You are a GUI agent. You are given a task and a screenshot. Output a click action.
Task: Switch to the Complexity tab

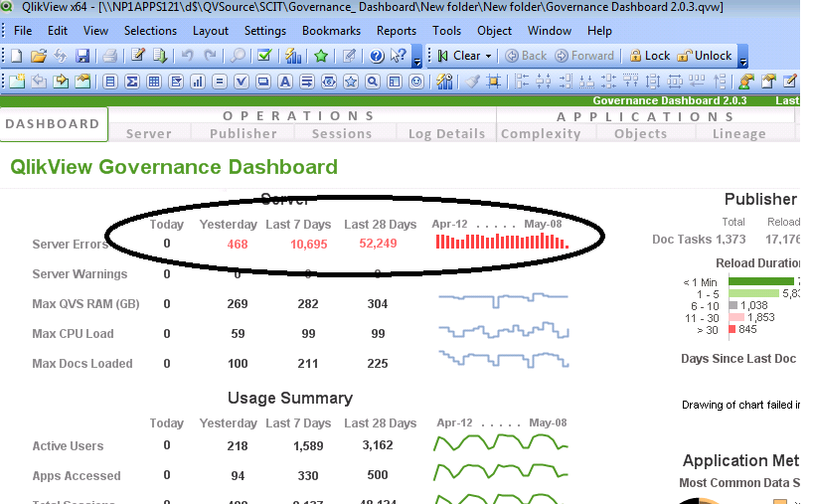pyautogui.click(x=541, y=134)
